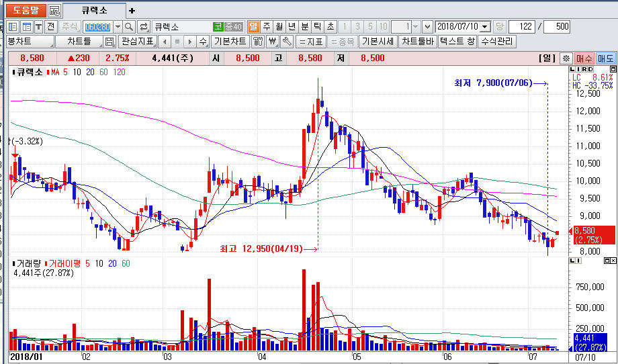618x364 pixels.
Task: Select the 큐렉소 tab
Action: tap(93, 11)
